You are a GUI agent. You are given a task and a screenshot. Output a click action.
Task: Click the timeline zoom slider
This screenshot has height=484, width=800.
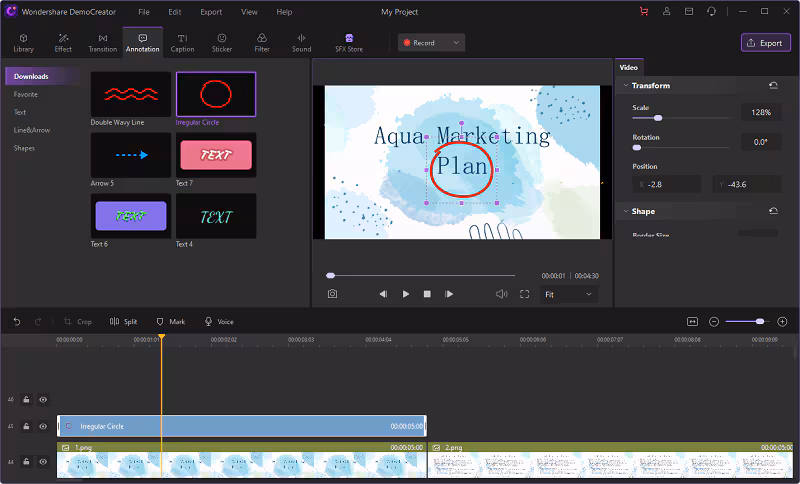point(760,321)
